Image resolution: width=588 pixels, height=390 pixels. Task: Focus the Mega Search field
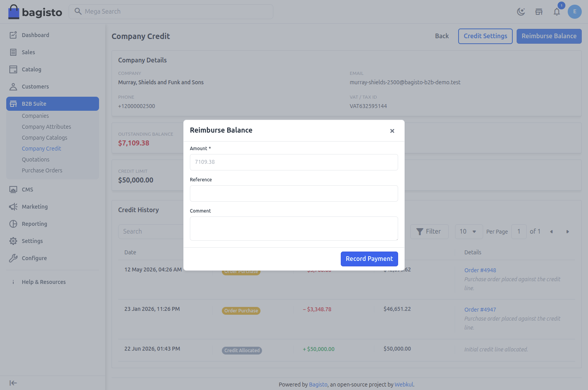(171, 12)
